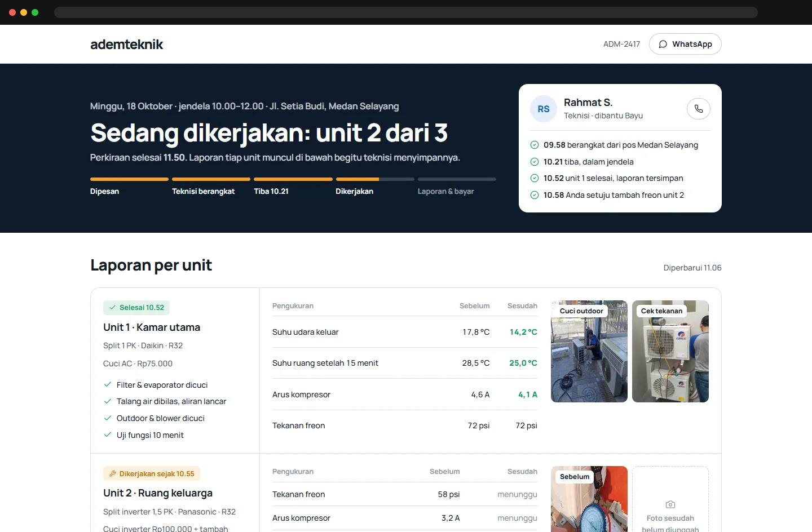Viewport: 812px width, 532px height.
Task: Click check mark next to Filter & evaporator dicuci
Action: 108,385
